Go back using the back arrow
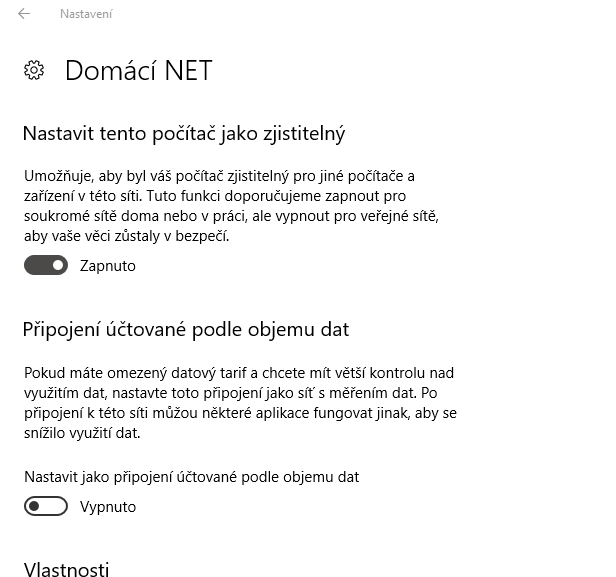Image resolution: width=616 pixels, height=577 pixels. tap(24, 14)
